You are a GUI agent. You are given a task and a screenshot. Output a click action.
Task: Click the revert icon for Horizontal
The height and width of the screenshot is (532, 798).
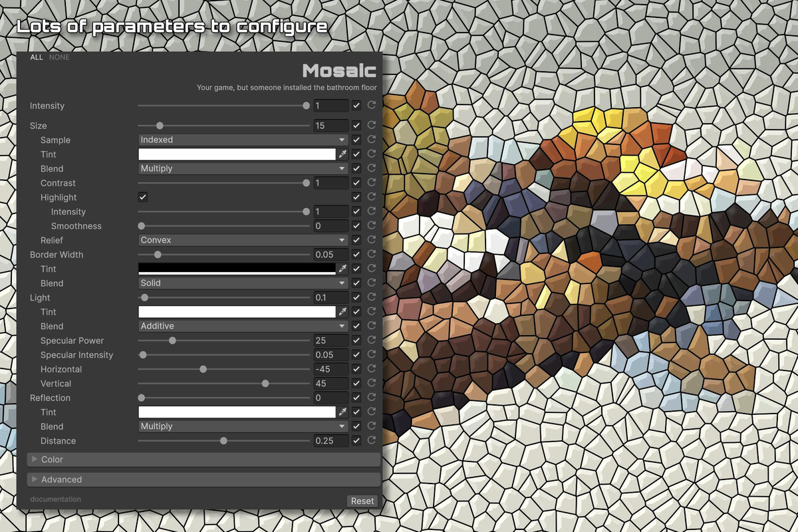(372, 369)
